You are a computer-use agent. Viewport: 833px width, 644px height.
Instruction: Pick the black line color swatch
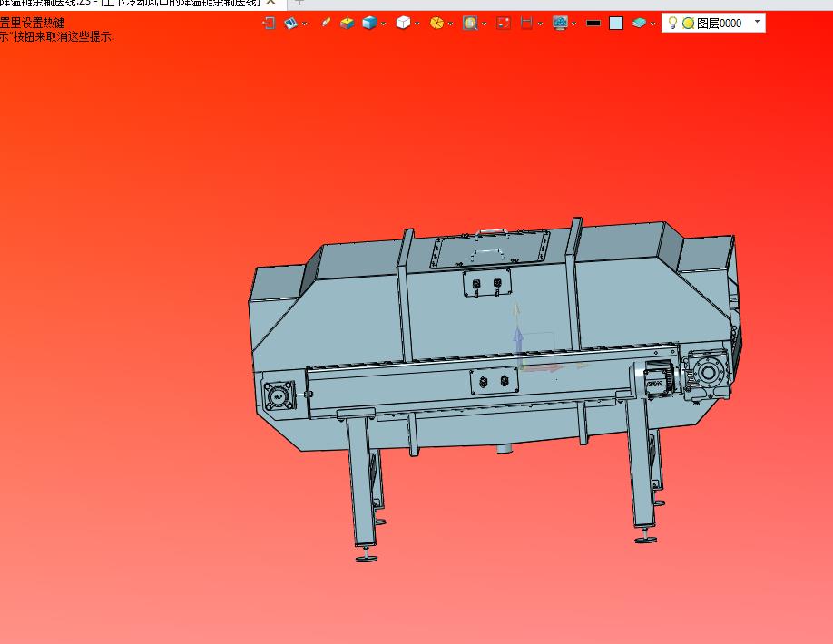[x=593, y=23]
